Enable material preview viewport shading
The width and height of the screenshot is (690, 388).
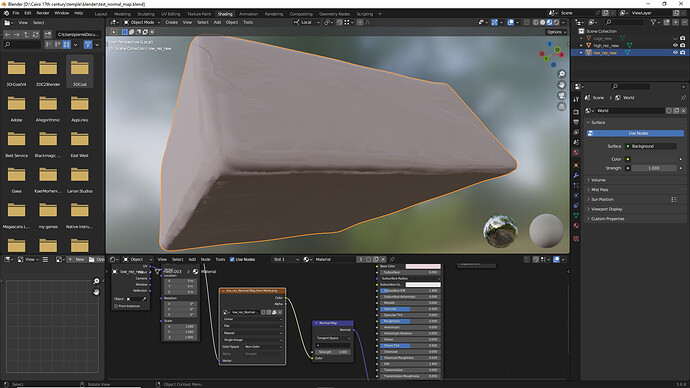[549, 22]
